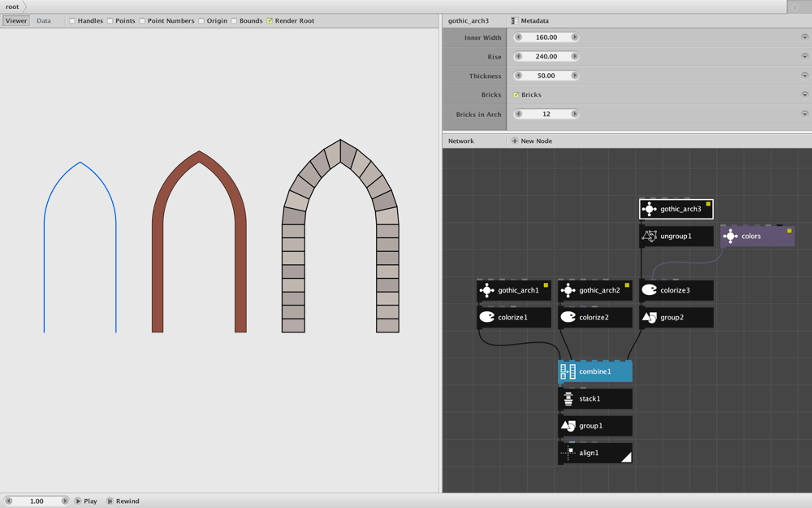Decrease the Rise value
Screen dimensions: 812x508
518,57
